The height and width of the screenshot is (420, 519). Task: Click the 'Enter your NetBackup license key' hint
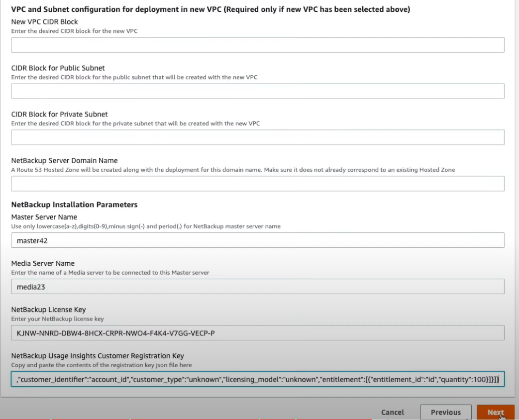pyautogui.click(x=57, y=319)
